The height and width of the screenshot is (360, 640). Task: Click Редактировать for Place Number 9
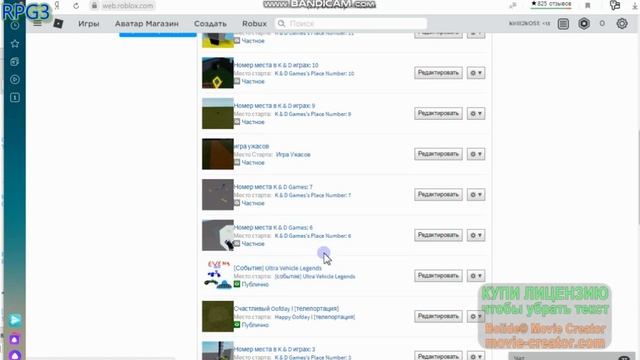[438, 113]
